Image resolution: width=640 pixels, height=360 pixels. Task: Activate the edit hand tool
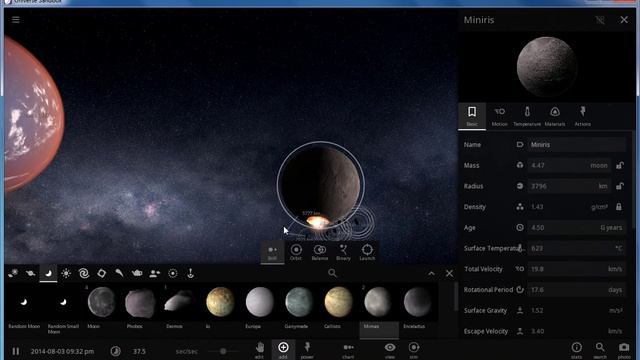(x=260, y=350)
